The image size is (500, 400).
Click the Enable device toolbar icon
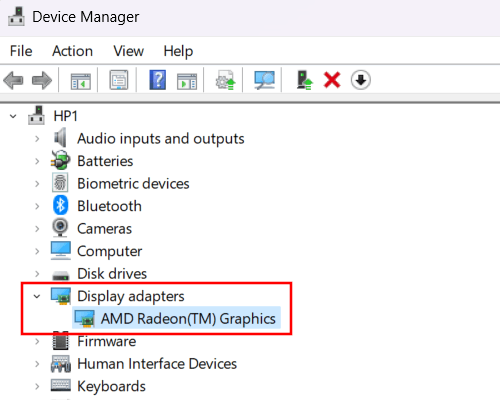pos(304,80)
